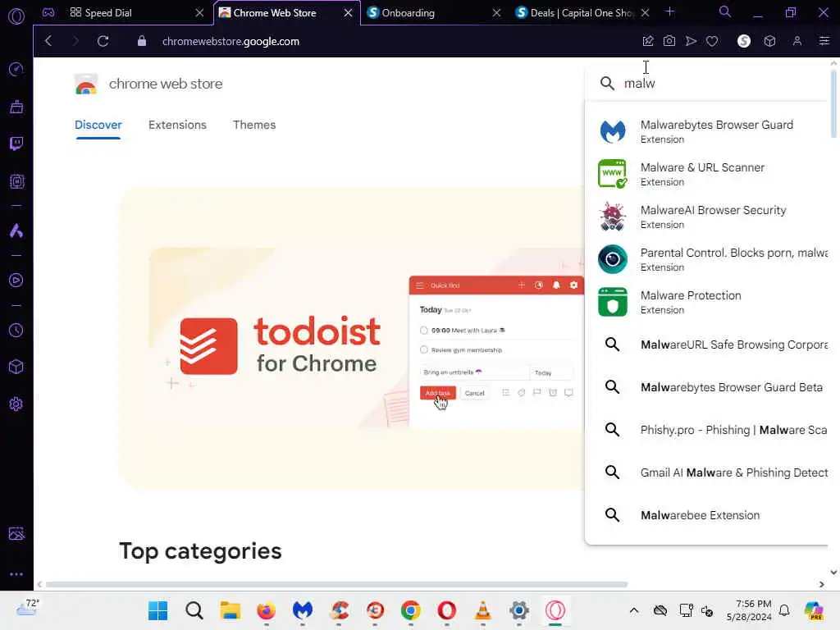Open notifications bell in taskbar
The height and width of the screenshot is (630, 840).
pyautogui.click(x=784, y=610)
